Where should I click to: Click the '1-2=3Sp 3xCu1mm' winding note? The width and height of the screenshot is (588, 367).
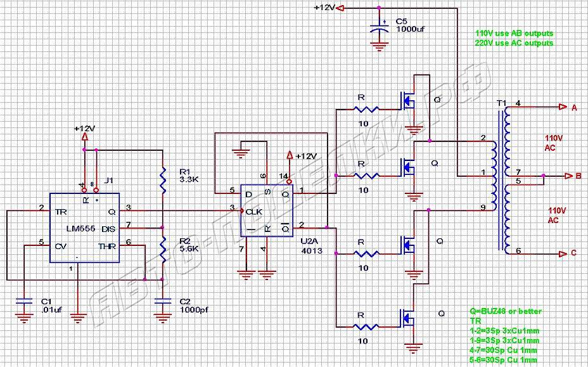(505, 331)
